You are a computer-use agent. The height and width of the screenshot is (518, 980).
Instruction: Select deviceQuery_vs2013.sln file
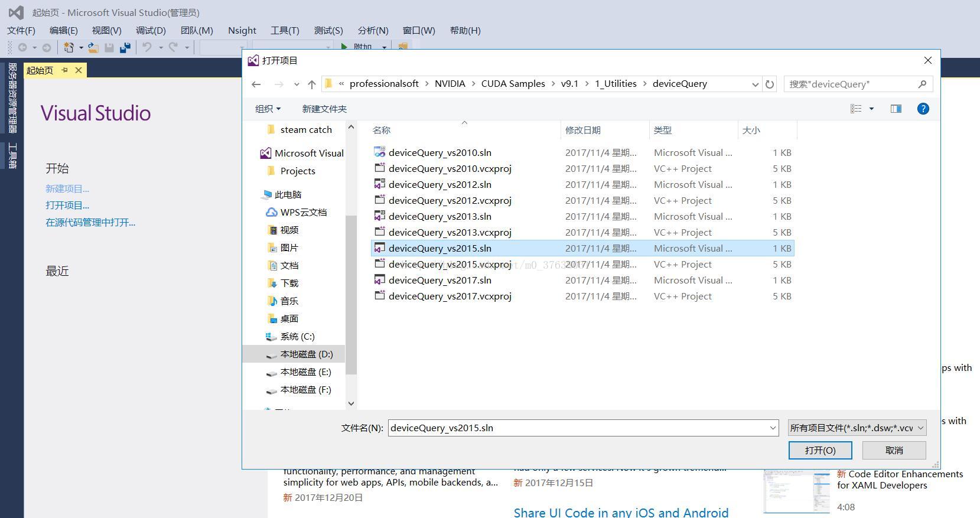(439, 216)
